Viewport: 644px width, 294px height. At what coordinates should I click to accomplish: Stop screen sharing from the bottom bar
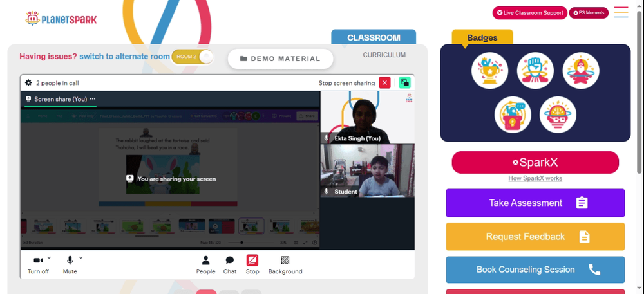pyautogui.click(x=252, y=265)
